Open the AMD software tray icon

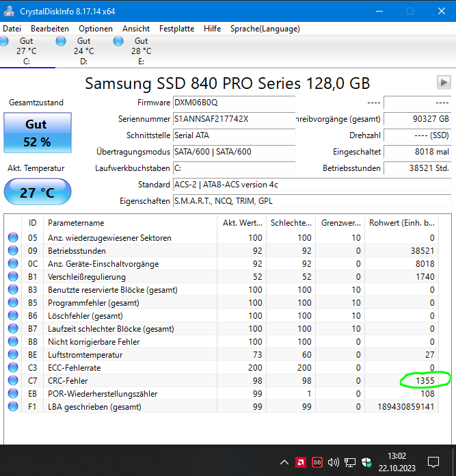(x=301, y=462)
